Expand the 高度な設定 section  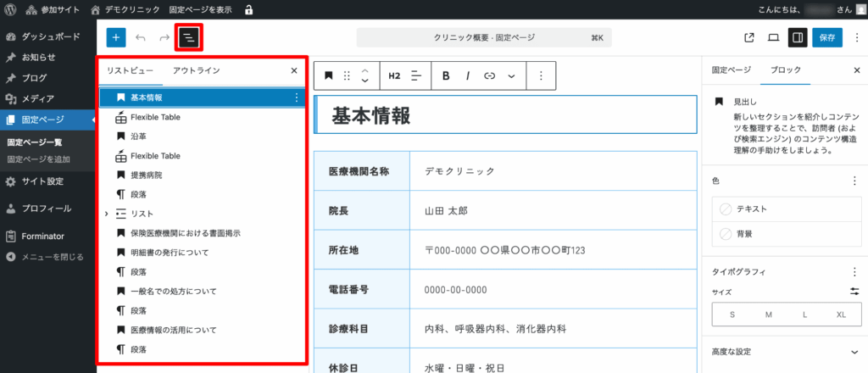[x=854, y=351]
